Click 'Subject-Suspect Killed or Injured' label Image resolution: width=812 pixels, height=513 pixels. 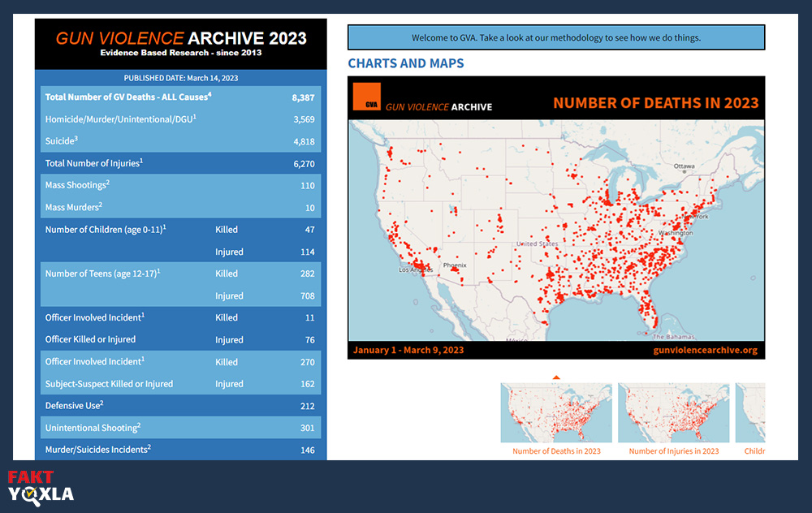click(x=109, y=384)
